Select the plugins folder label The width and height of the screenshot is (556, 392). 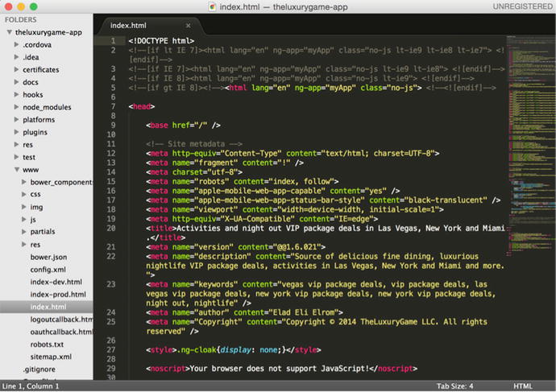(x=35, y=133)
